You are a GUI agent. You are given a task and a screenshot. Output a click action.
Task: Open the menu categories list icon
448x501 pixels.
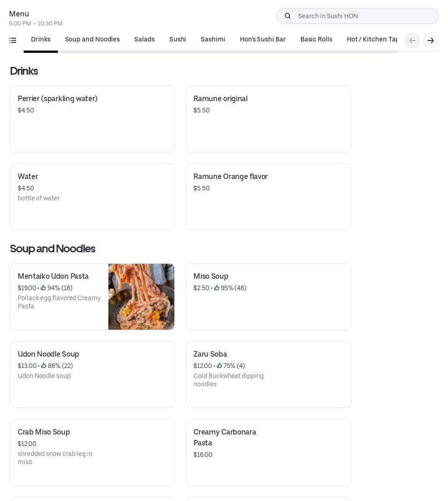click(13, 41)
